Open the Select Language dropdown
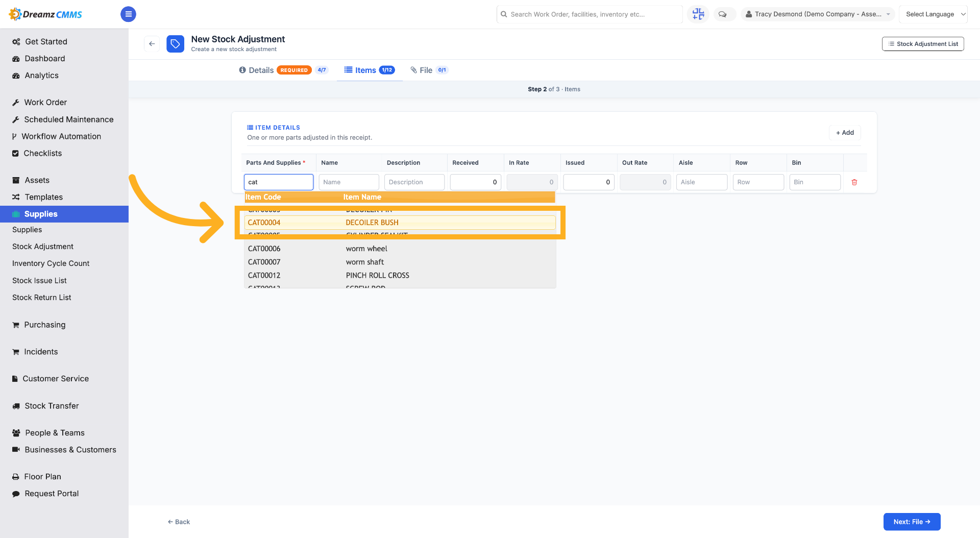 pyautogui.click(x=934, y=14)
